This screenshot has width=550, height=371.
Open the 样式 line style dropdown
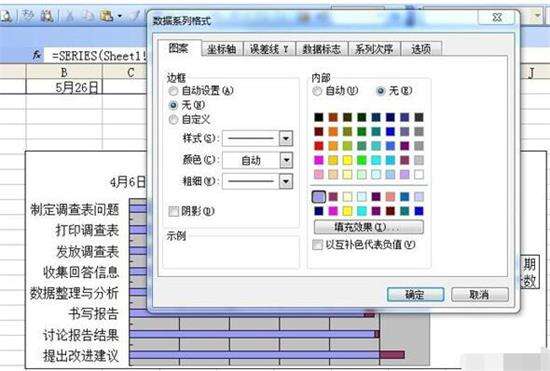tap(286, 139)
